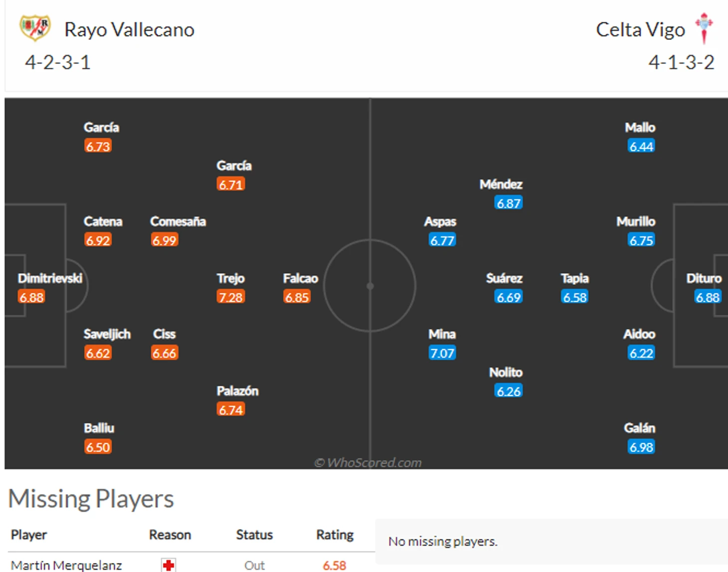
Task: Click player Falcao on the pitch
Action: pos(300,278)
